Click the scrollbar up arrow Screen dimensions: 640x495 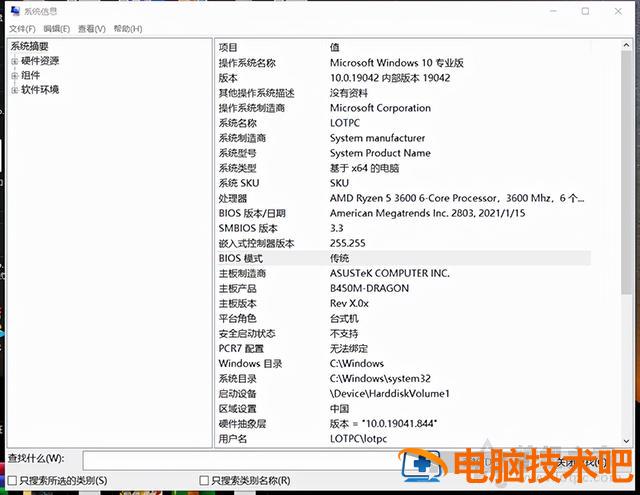coord(626,45)
